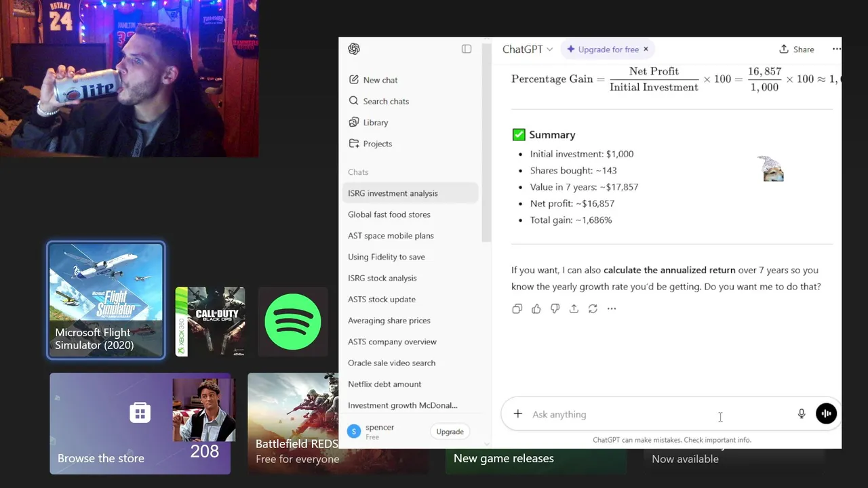Open the Using Fidelity to save chat
The height and width of the screenshot is (488, 868).
tap(411, 257)
